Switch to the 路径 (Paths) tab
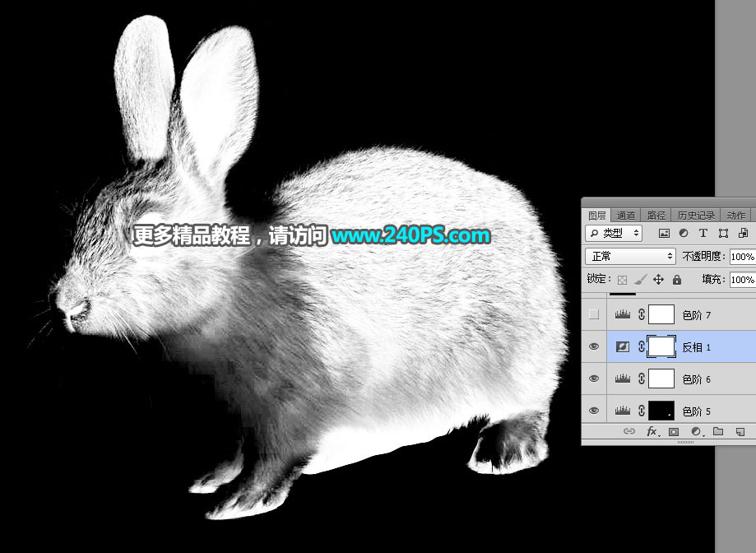Image resolution: width=756 pixels, height=553 pixels. click(656, 216)
